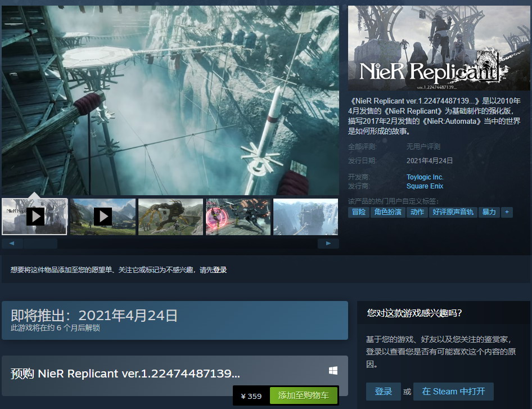Screen dimensions: 532x409
Task: Click 在 Steam 中打开 button
Action: point(453,392)
